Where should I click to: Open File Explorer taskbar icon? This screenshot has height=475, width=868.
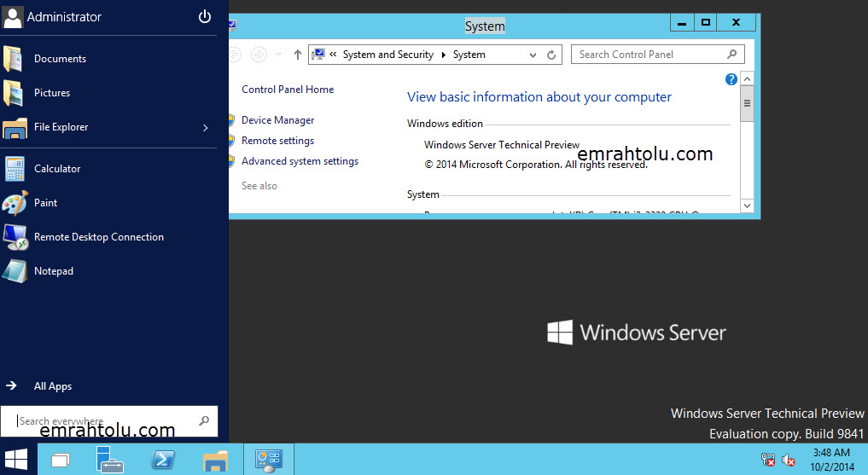[215, 461]
